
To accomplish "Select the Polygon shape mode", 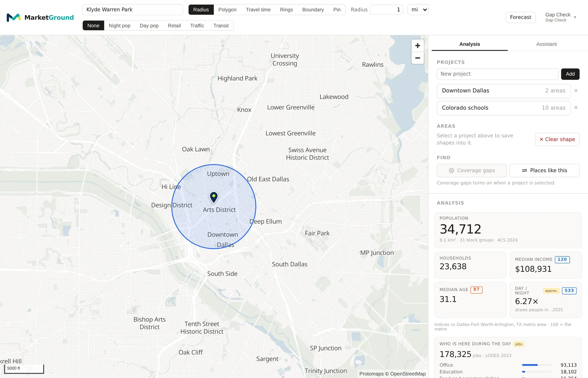I will coord(227,10).
